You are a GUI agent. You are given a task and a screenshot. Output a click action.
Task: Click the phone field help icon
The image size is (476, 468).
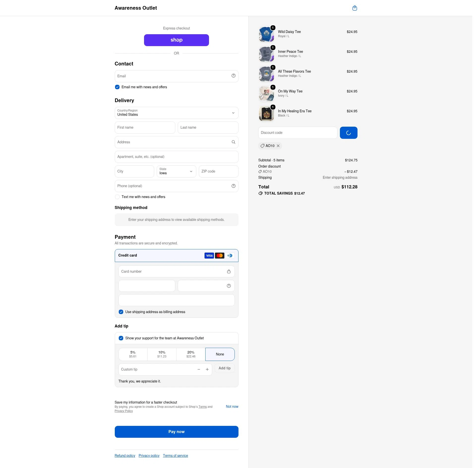click(x=233, y=186)
